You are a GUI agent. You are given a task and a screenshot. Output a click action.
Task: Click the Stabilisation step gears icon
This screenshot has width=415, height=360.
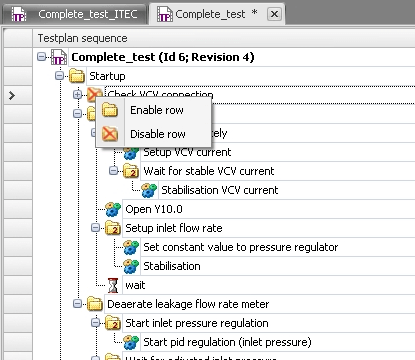131,266
